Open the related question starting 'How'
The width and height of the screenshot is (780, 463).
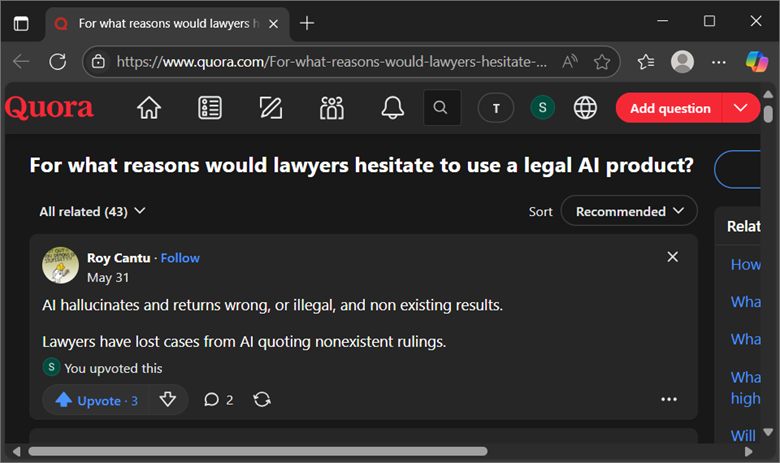click(745, 265)
